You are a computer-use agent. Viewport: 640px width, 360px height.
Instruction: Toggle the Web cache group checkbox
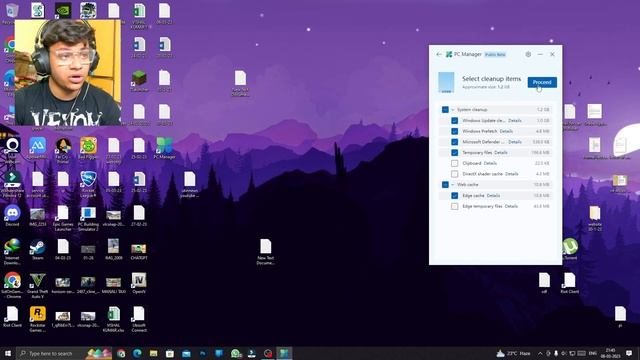(445, 184)
